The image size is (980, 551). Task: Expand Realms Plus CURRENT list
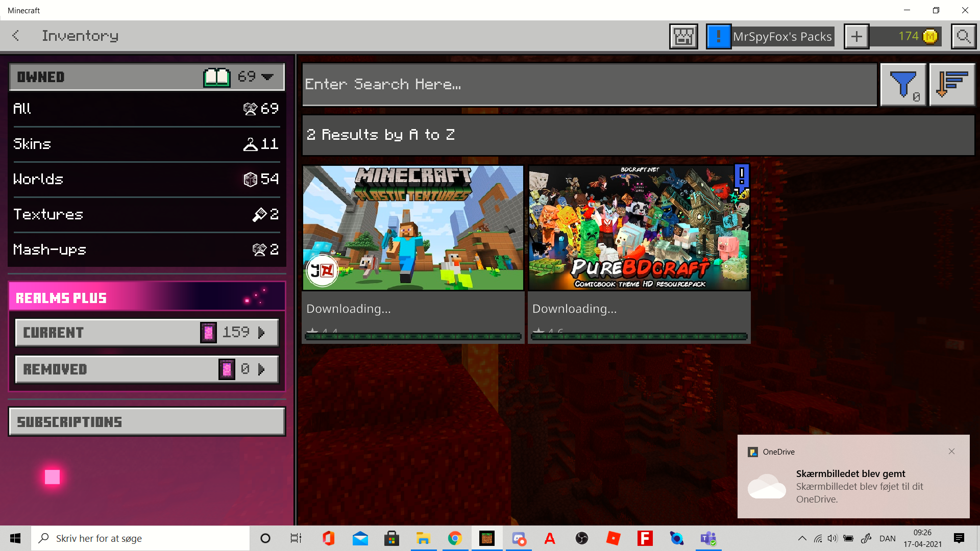tap(147, 333)
